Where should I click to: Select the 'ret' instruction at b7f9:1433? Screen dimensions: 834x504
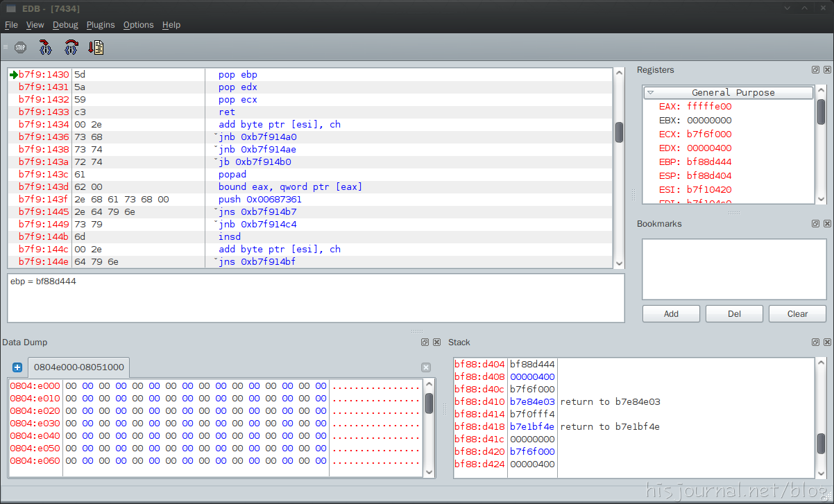tap(227, 112)
